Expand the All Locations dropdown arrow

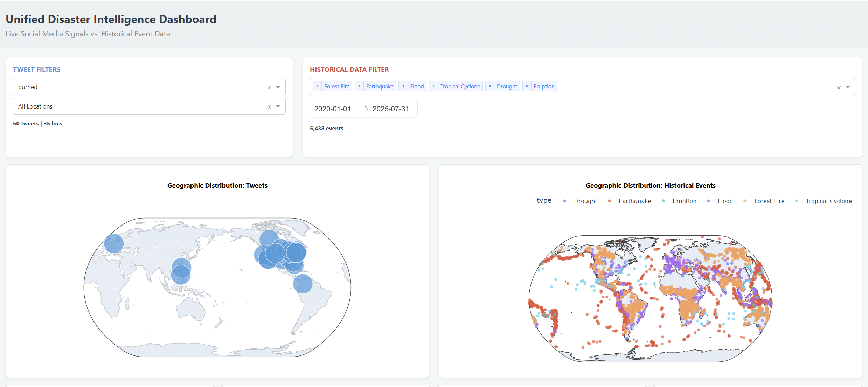pos(278,106)
